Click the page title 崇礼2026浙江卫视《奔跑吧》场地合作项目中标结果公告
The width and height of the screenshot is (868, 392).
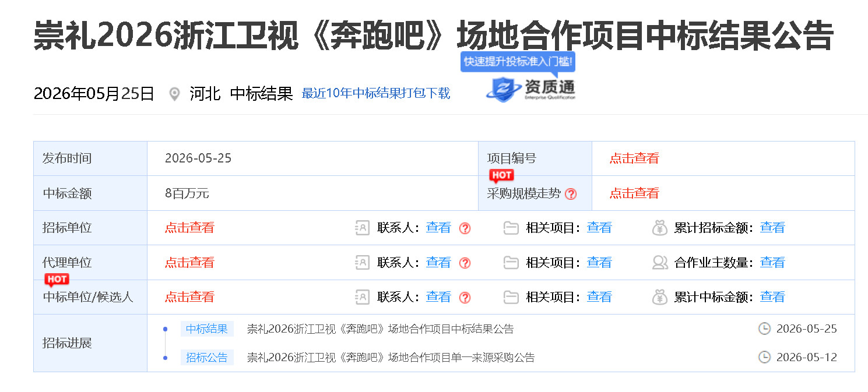click(434, 36)
